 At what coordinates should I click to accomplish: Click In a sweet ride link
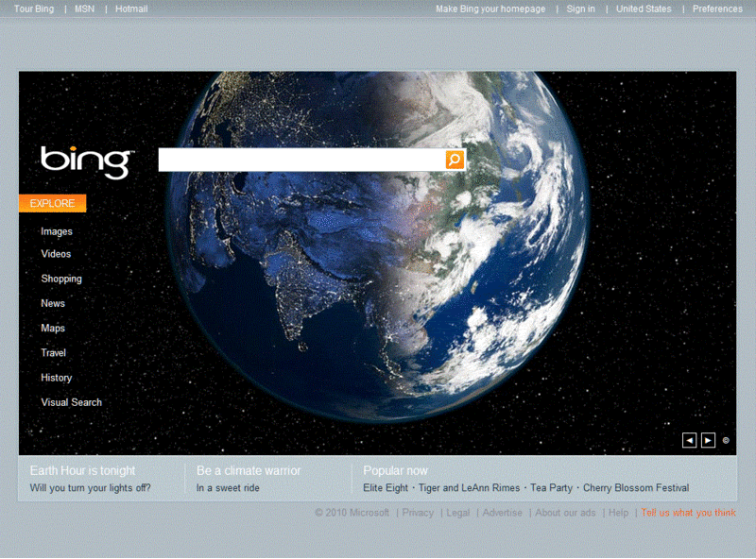(228, 487)
